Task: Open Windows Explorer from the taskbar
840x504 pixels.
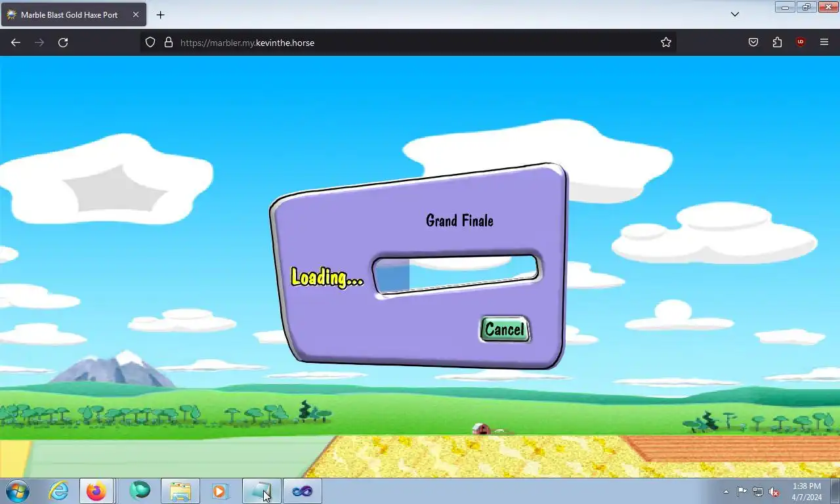Action: (x=180, y=491)
